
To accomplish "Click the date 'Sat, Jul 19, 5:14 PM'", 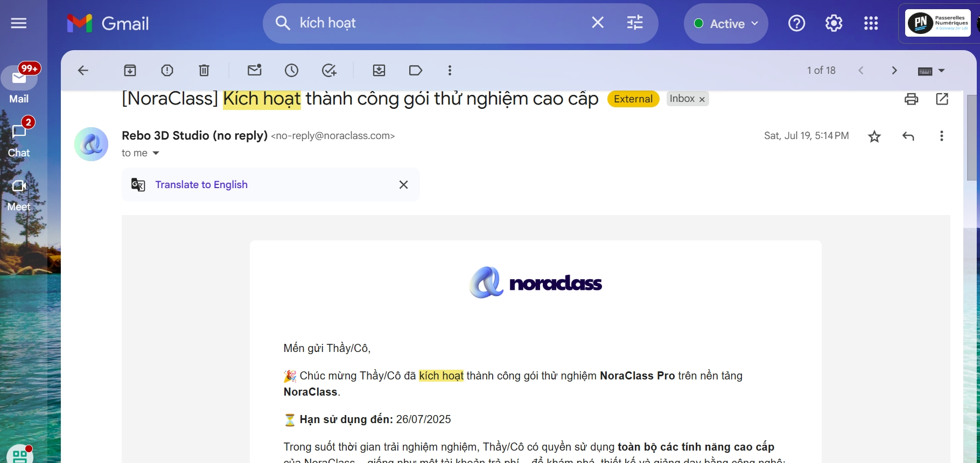I will click(x=807, y=136).
